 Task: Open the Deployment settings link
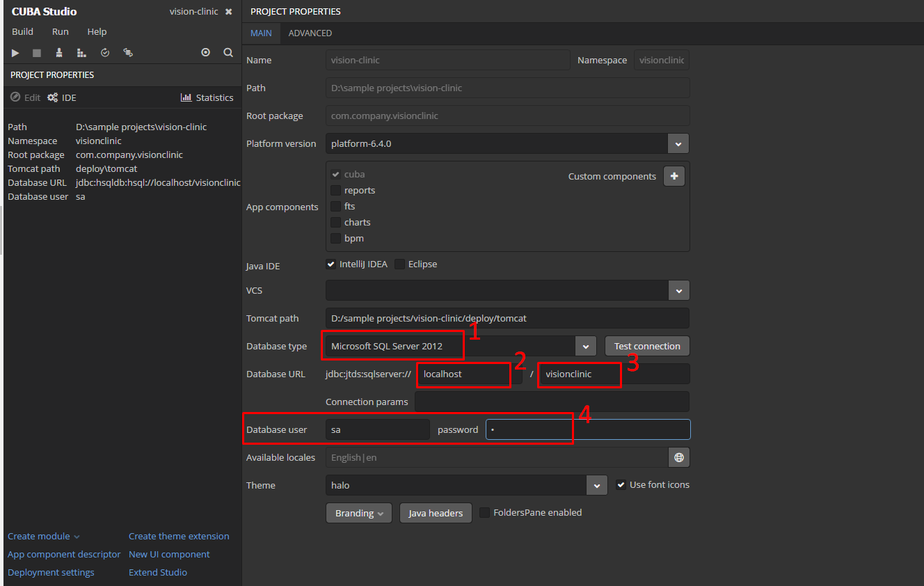point(51,572)
